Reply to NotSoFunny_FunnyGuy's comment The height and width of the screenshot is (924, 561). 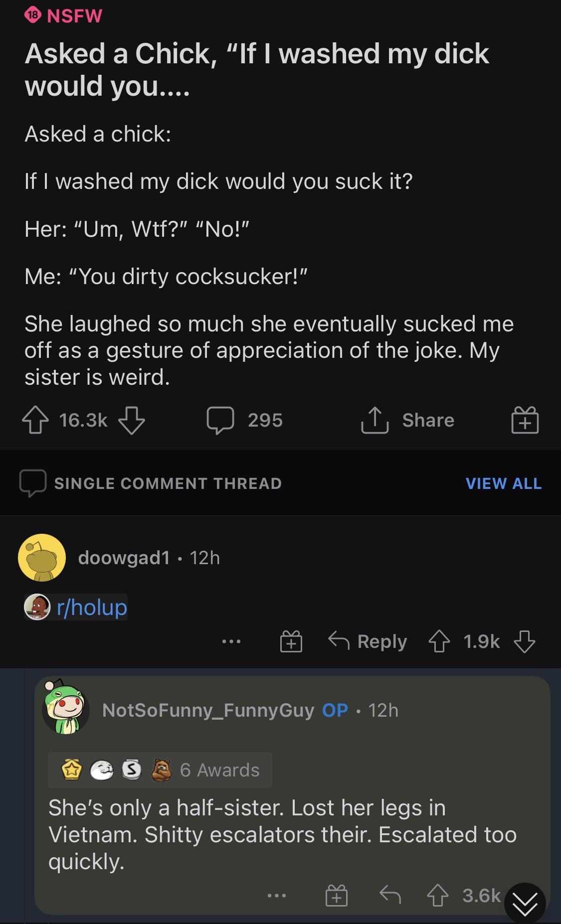point(390,896)
